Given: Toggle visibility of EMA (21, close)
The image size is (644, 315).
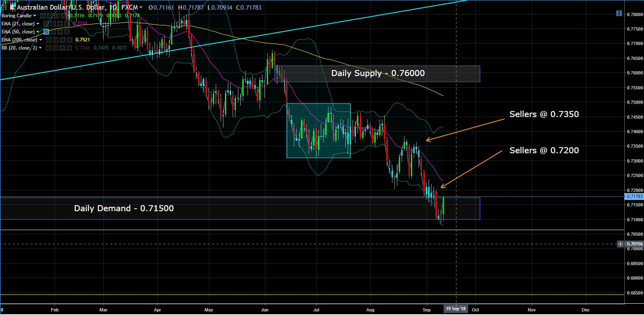Looking at the screenshot, I should [x=46, y=24].
